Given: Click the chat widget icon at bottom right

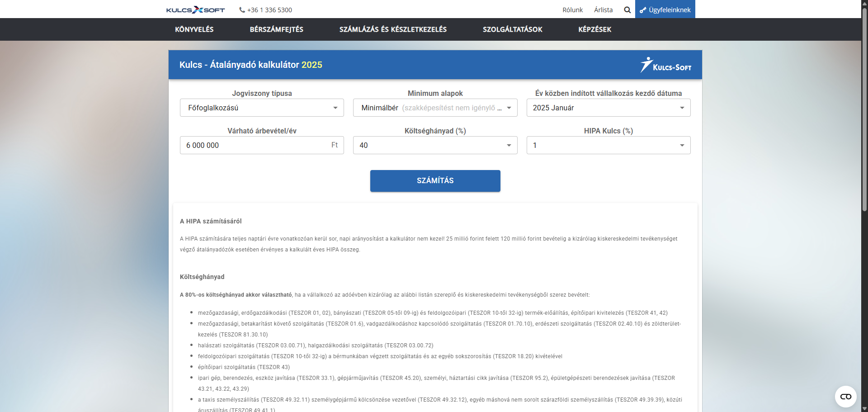Looking at the screenshot, I should (845, 397).
